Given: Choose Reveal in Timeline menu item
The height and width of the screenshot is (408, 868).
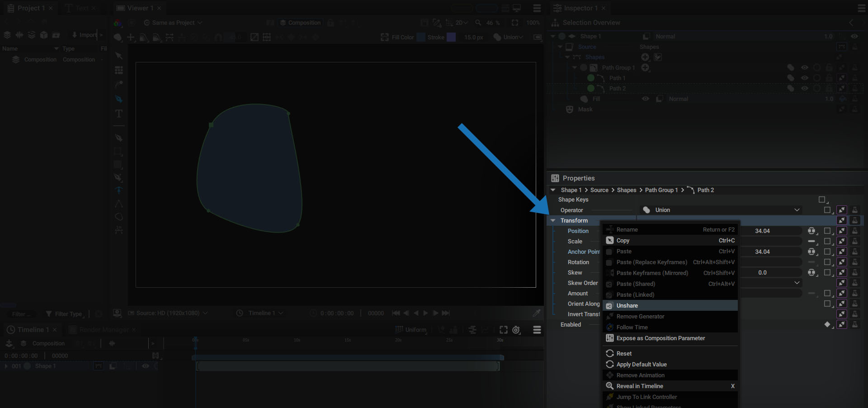Looking at the screenshot, I should [x=670, y=386].
